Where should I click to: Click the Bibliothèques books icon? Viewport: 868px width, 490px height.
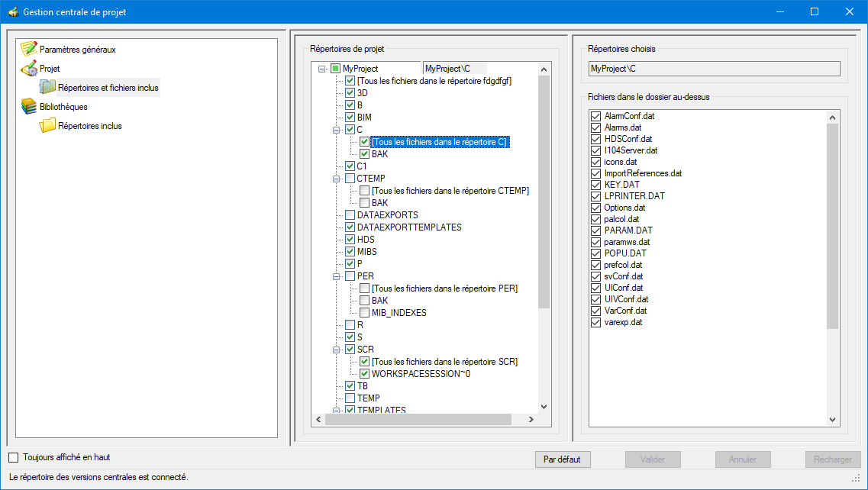click(29, 107)
